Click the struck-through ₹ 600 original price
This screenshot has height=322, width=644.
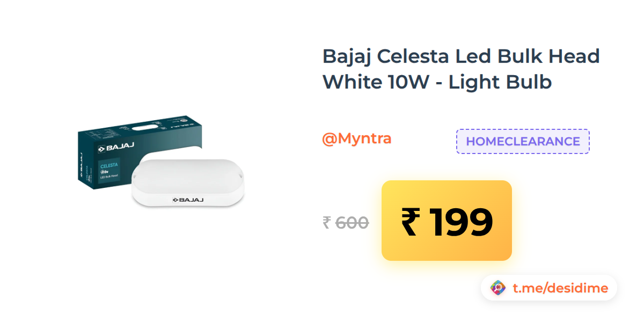346,223
